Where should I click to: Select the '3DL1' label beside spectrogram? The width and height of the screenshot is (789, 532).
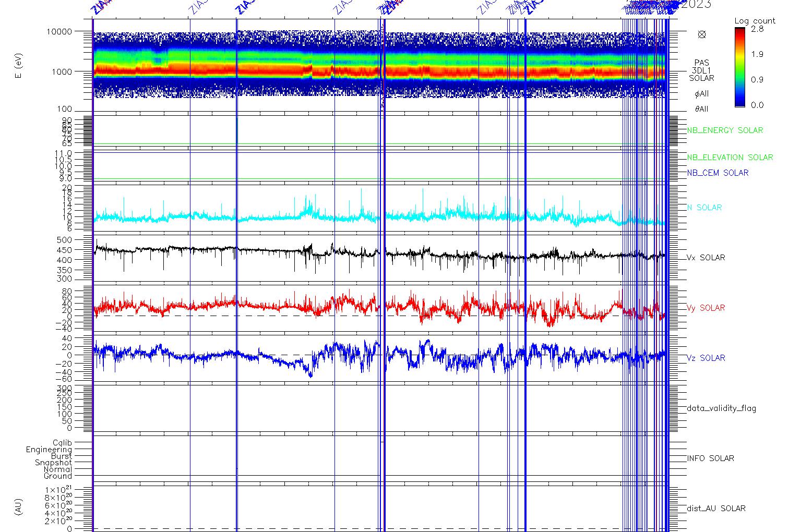point(701,70)
